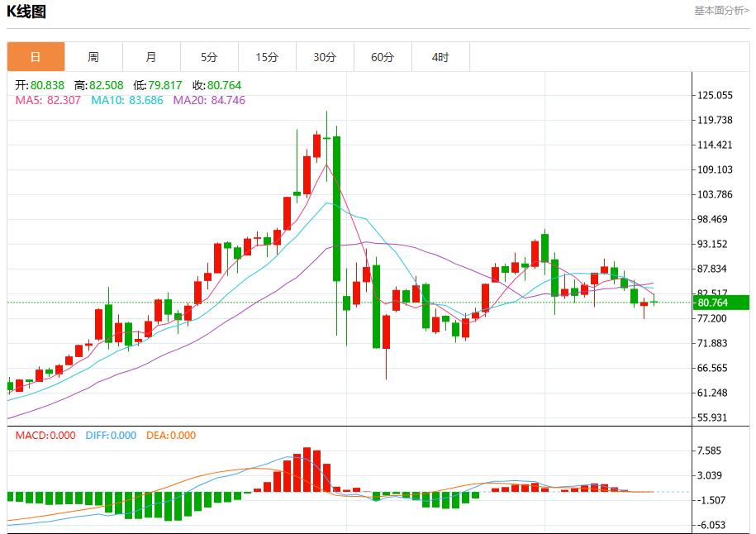Select the 30分 timeframe tab
Image resolution: width=756 pixels, height=534 pixels.
click(x=325, y=57)
